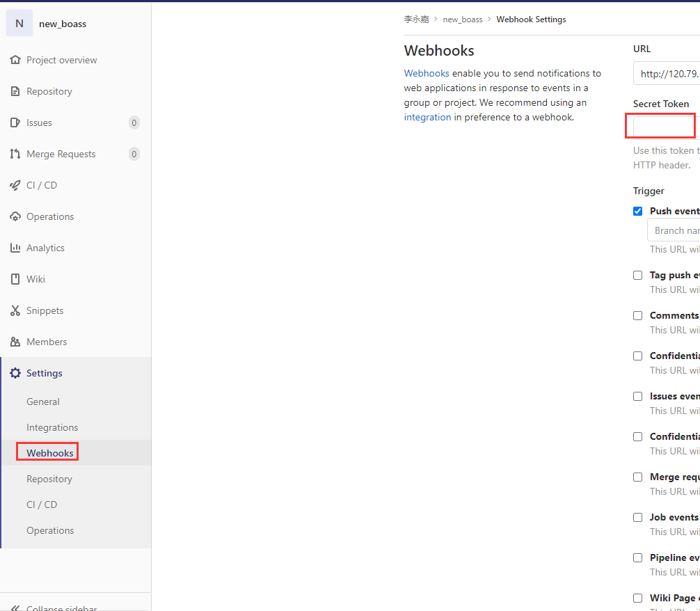Click the new_boass project name in sidebar
Image resolution: width=700 pixels, height=611 pixels.
click(x=63, y=24)
